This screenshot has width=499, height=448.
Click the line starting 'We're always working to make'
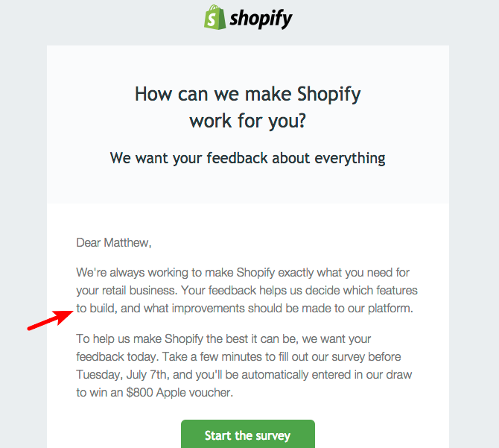[243, 273]
